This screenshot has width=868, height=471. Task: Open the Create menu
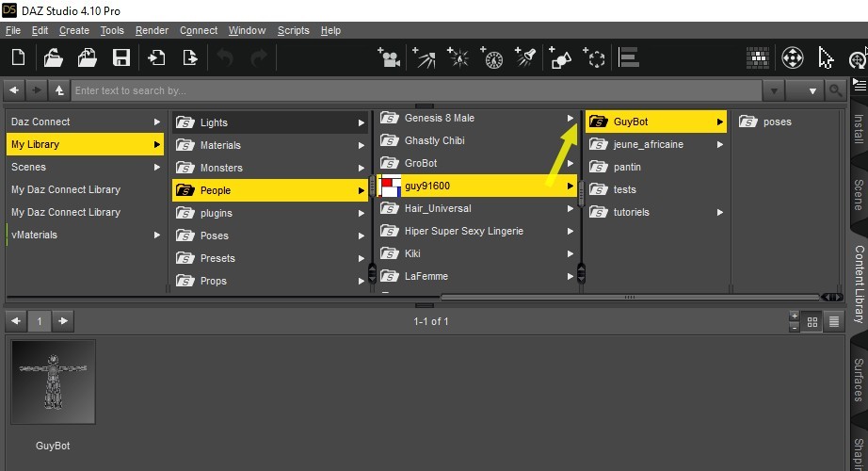(x=74, y=30)
